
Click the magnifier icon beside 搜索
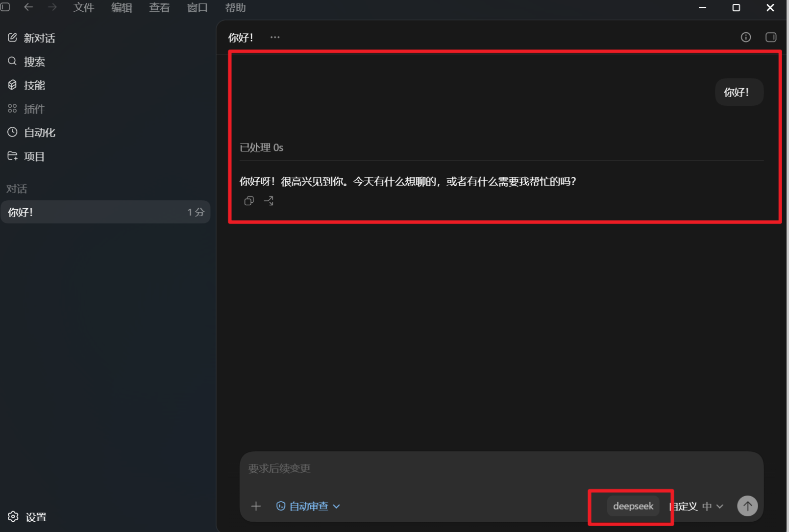pyautogui.click(x=12, y=61)
